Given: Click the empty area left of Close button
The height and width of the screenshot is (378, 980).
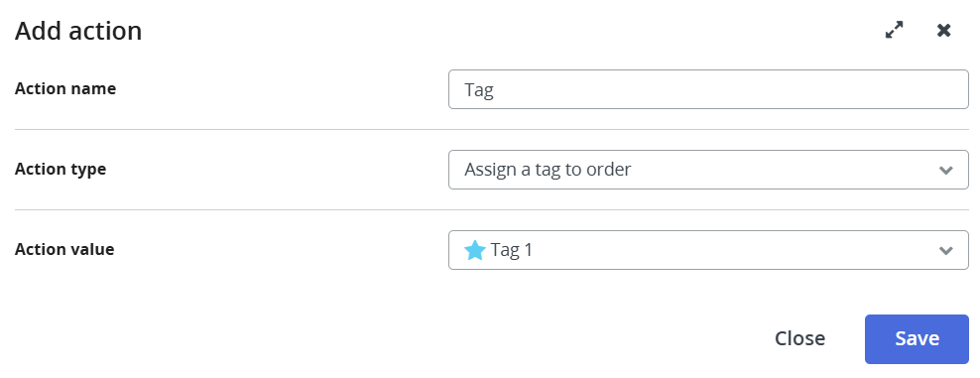Looking at the screenshot, I should click(388, 338).
